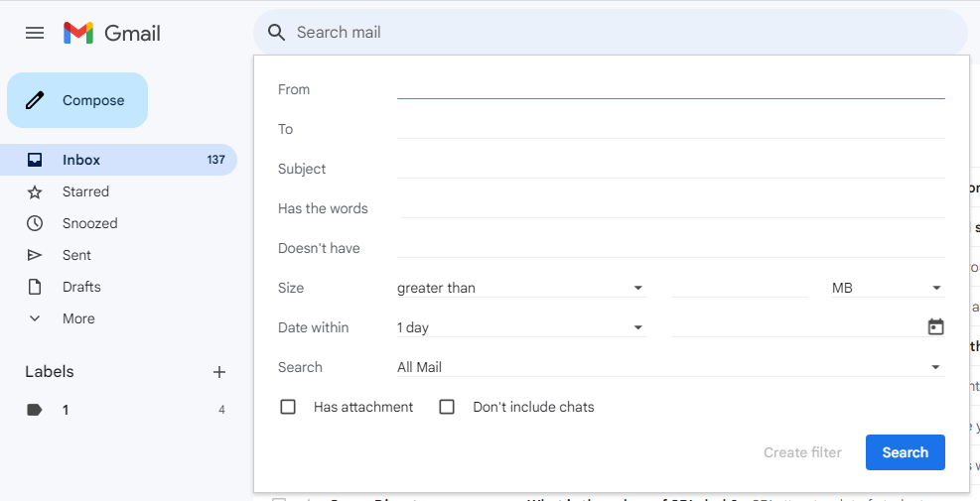Click the Snoozed clock icon
Image resolution: width=980 pixels, height=501 pixels.
click(x=35, y=223)
